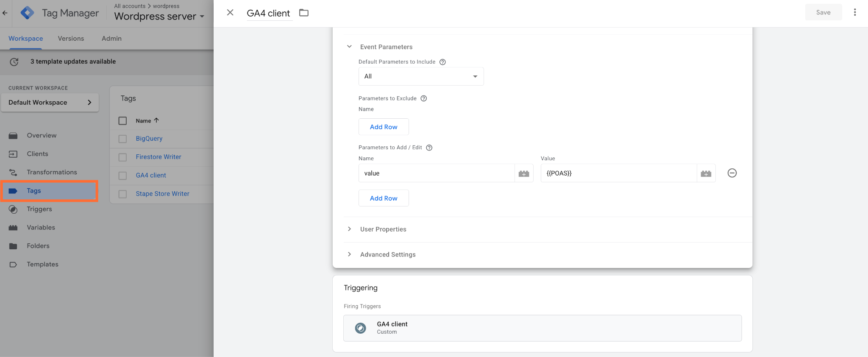Go to Variables in the sidebar
This screenshot has width=868, height=357.
pyautogui.click(x=41, y=228)
